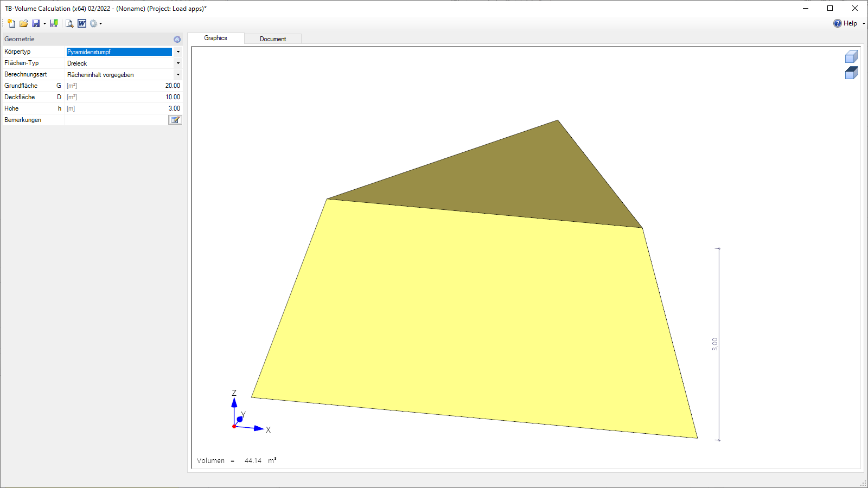This screenshot has height=488, width=868.
Task: Select the Pyramidenstumpf combo box field
Action: [x=119, y=52]
